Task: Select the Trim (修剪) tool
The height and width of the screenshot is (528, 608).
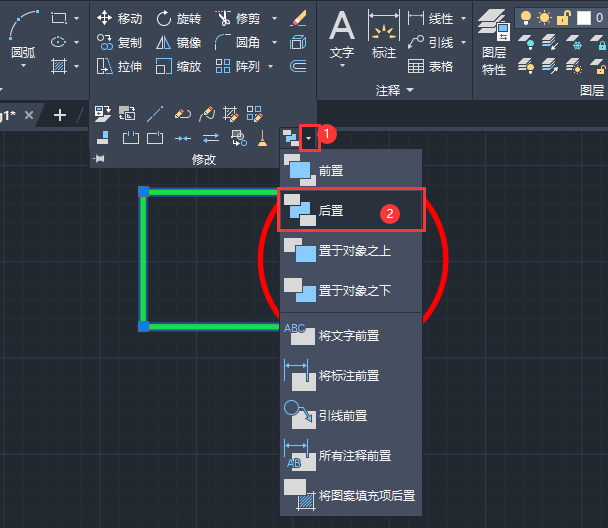Action: tap(237, 18)
